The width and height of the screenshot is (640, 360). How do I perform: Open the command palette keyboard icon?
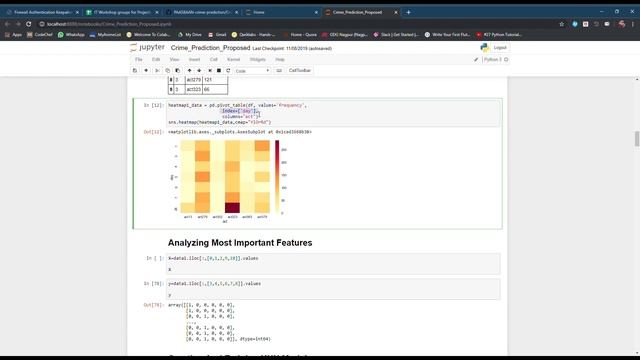click(279, 71)
